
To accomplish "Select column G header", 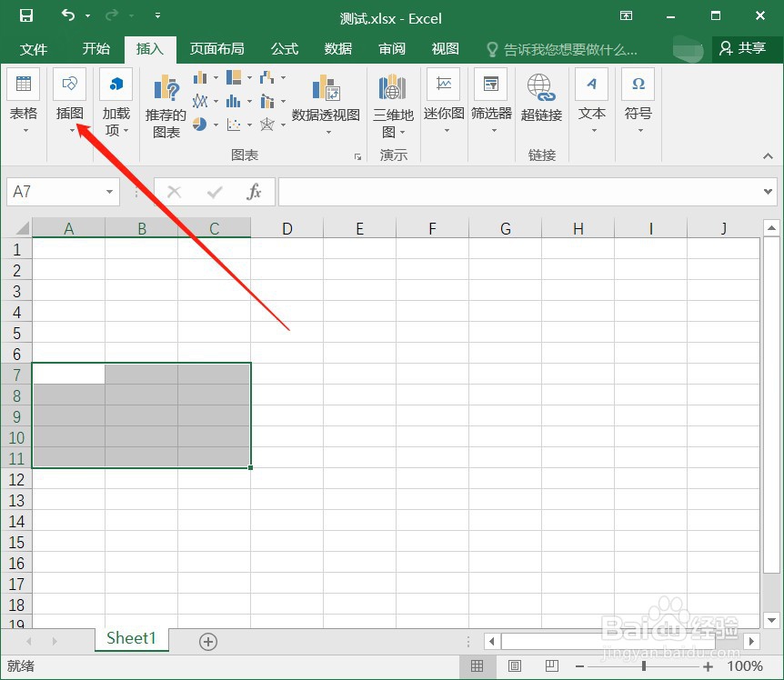I will (x=506, y=228).
